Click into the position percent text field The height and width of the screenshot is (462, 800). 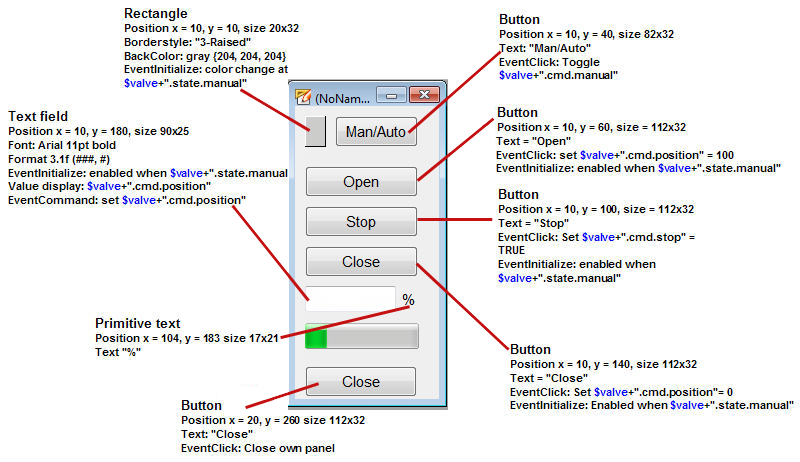coord(351,299)
